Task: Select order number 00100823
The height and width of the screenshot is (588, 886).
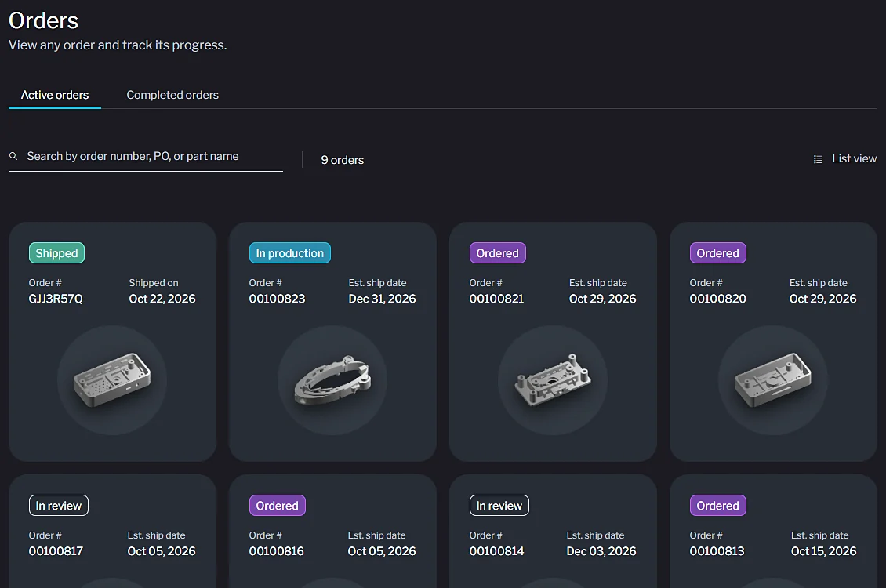Action: 277,299
